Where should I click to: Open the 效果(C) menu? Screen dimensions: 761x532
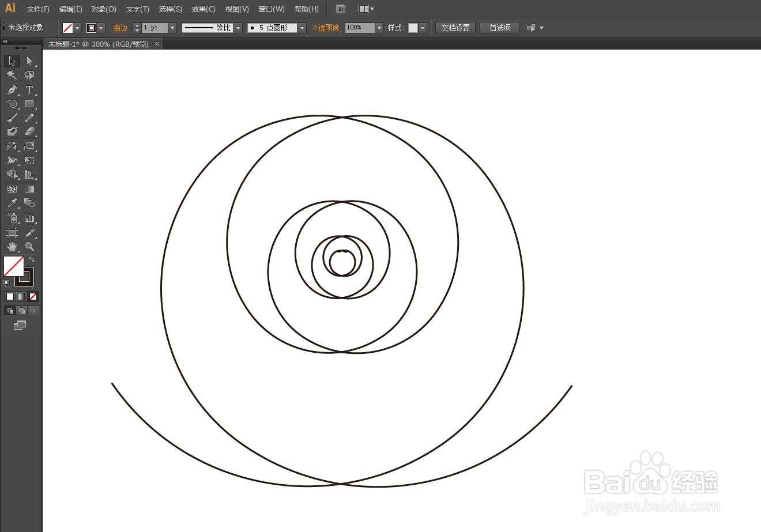(x=204, y=9)
